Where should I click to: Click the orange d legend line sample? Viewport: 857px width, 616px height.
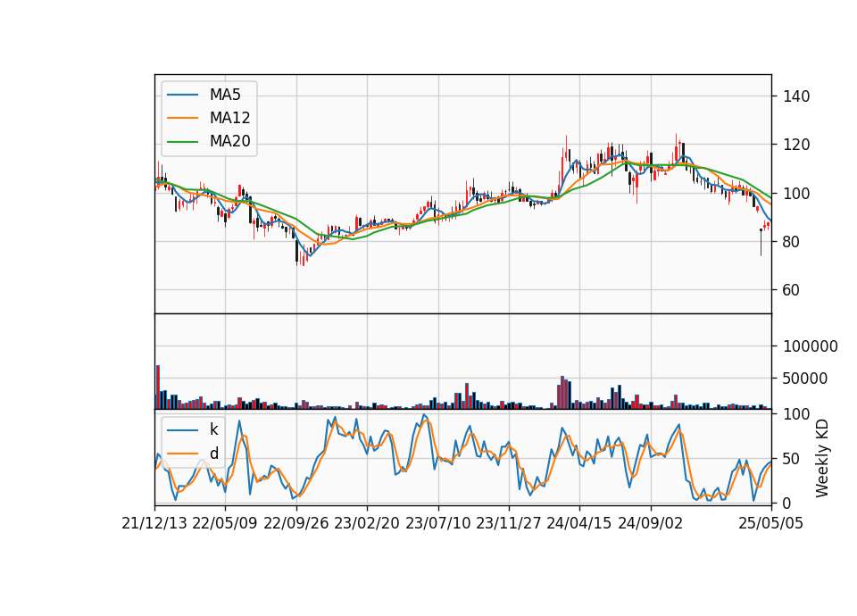coord(182,454)
